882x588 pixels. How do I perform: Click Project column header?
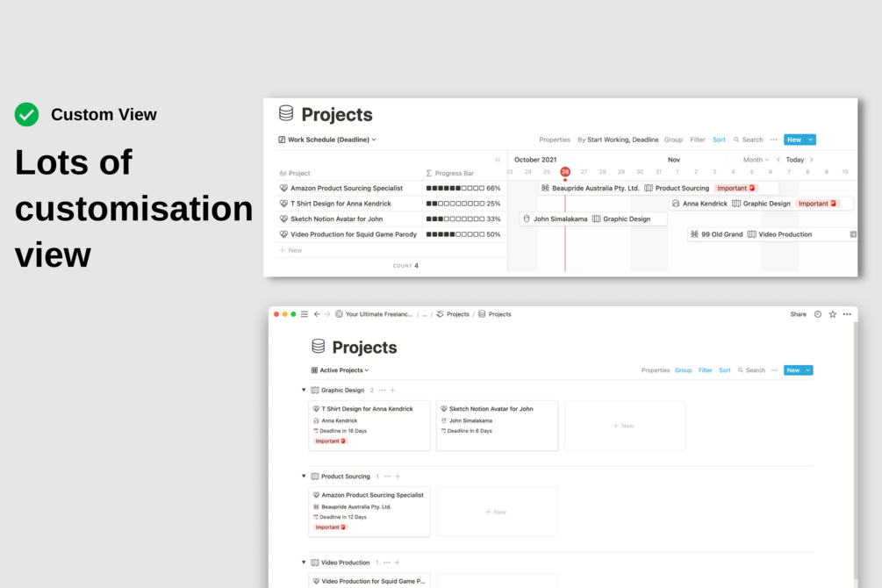[x=295, y=173]
